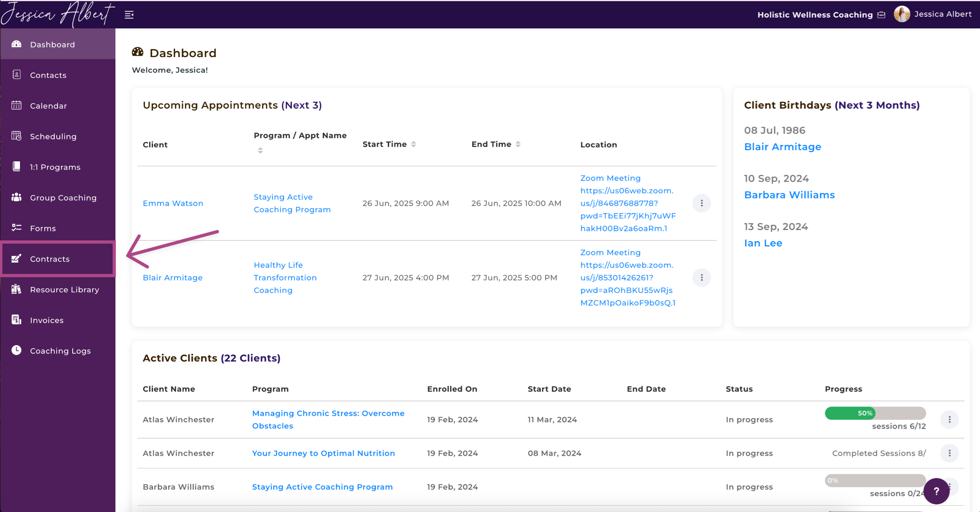980x512 pixels.
Task: Click the Invoices icon in sidebar
Action: (16, 320)
